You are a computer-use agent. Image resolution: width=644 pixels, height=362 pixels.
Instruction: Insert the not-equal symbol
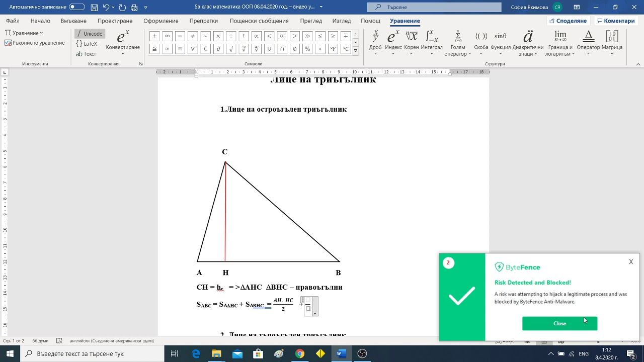(x=193, y=36)
